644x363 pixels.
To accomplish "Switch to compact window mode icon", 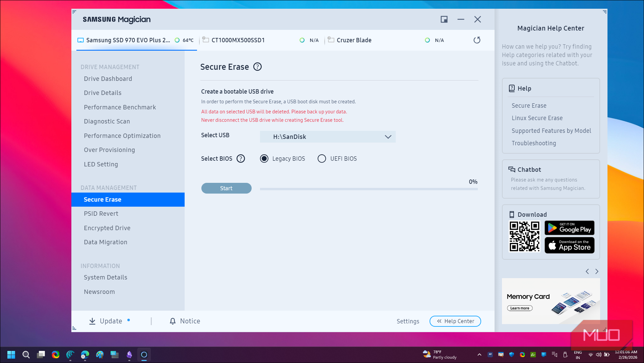I will click(x=444, y=19).
